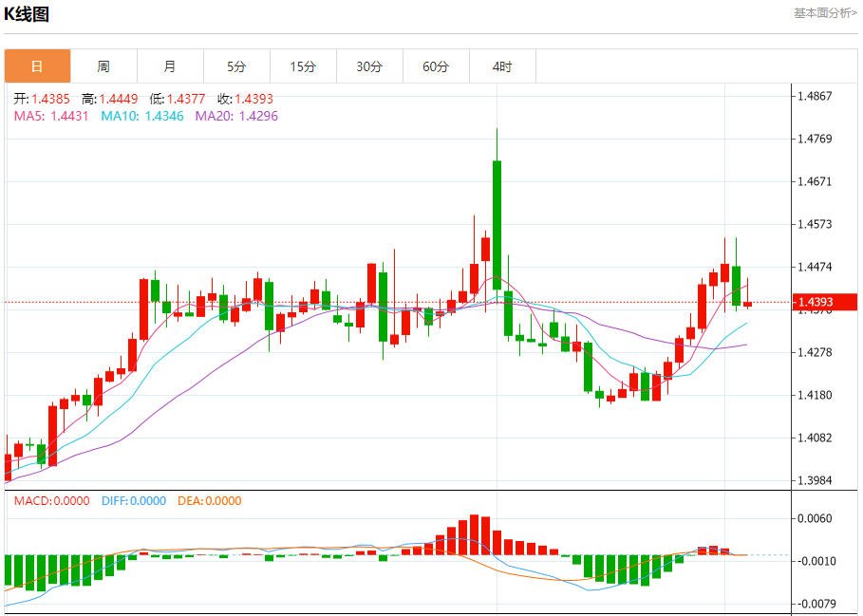The height and width of the screenshot is (616, 863).
Task: Click the MACD: 0.0000 label
Action: (51, 500)
